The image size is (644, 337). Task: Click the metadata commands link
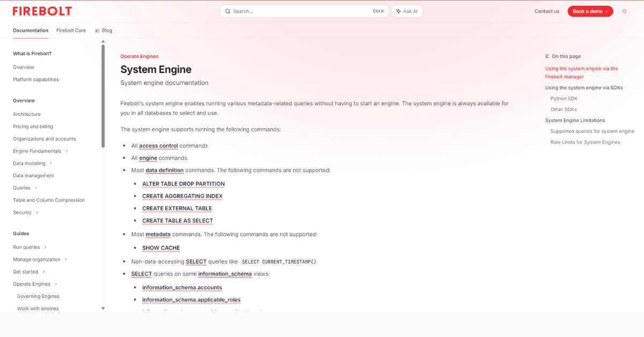point(158,235)
